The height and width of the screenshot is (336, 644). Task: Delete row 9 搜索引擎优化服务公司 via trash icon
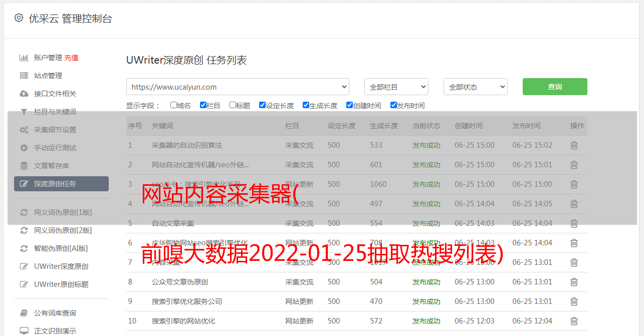click(574, 301)
